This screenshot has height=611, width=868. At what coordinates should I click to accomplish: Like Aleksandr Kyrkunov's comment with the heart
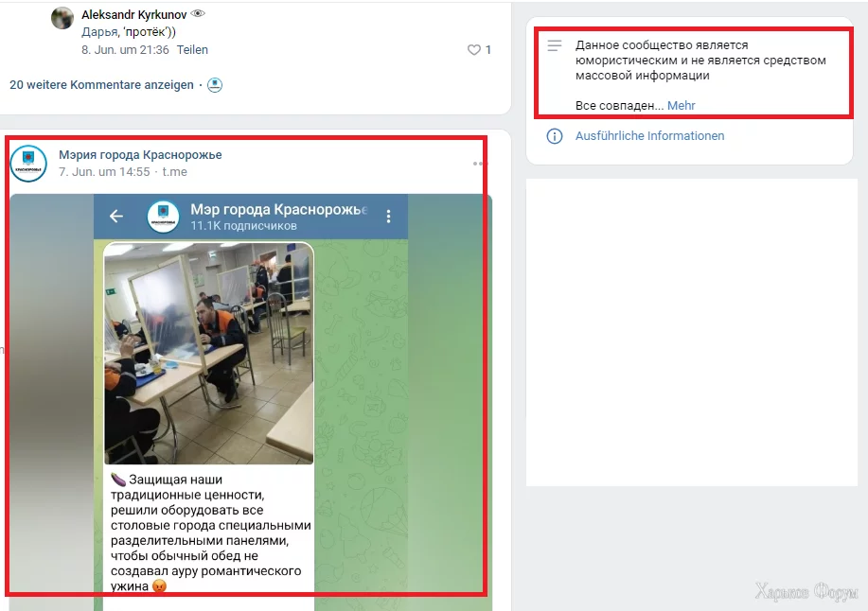[x=474, y=50]
